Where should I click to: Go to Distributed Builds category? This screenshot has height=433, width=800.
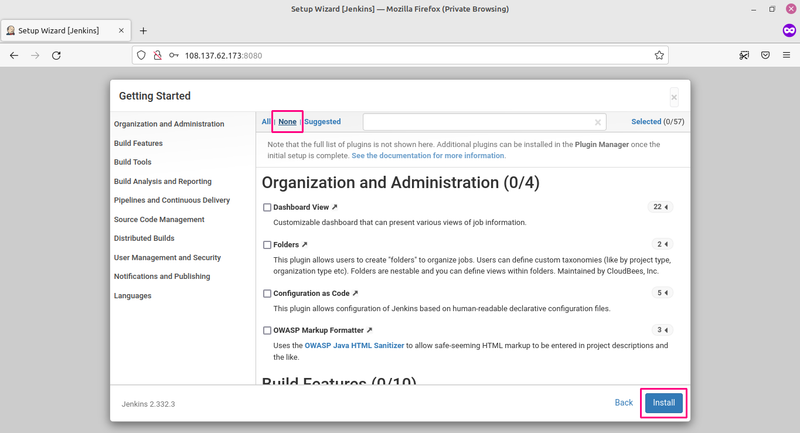[x=144, y=238]
